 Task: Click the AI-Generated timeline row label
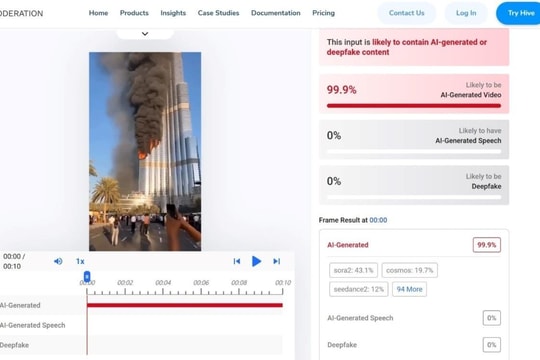tap(20, 305)
